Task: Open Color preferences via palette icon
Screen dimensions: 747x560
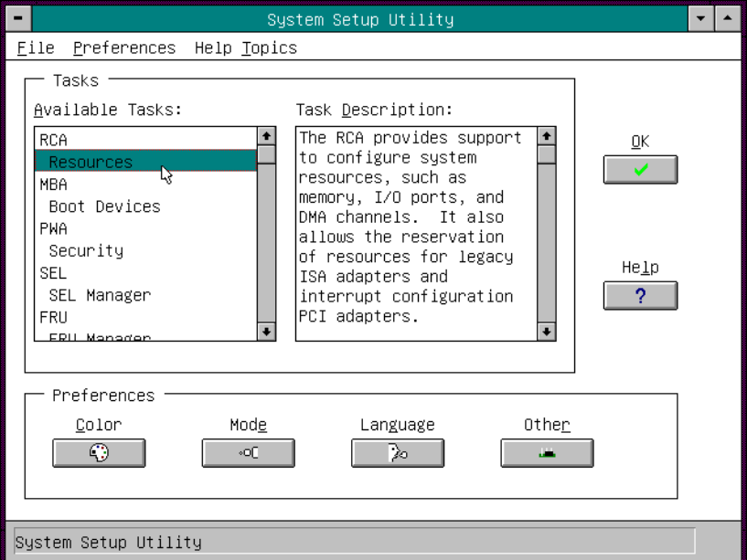Action: tap(99, 453)
